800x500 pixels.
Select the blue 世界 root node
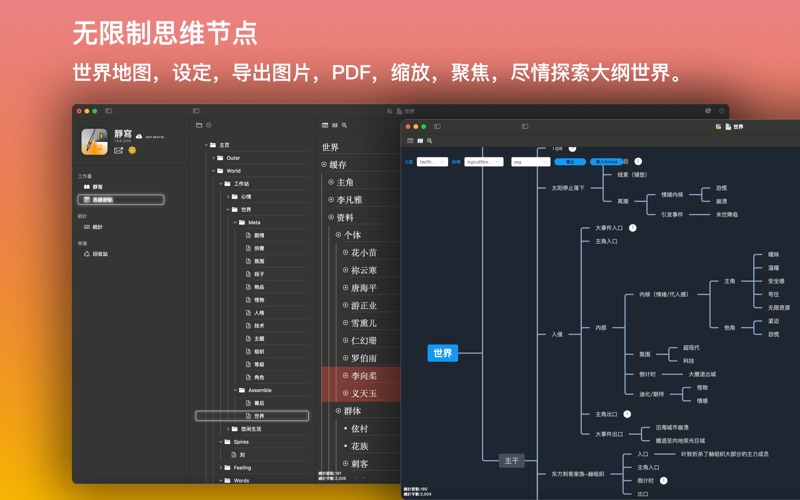(442, 353)
